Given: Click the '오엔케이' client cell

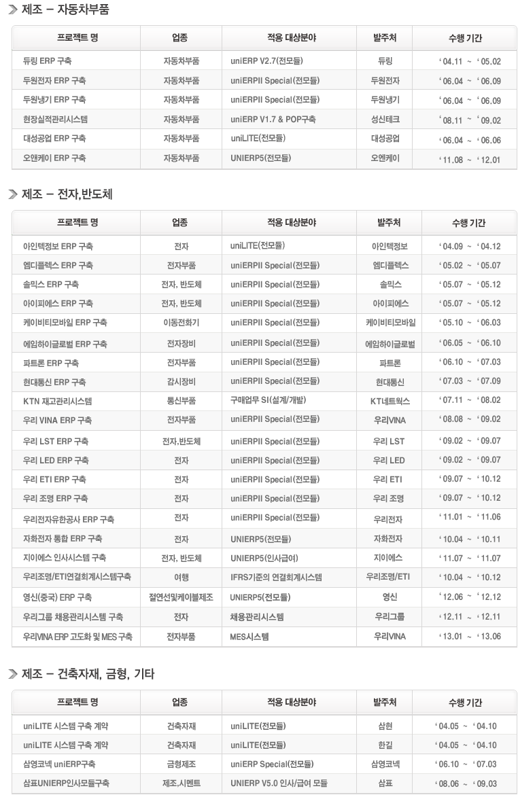Looking at the screenshot, I should pyautogui.click(x=385, y=158).
